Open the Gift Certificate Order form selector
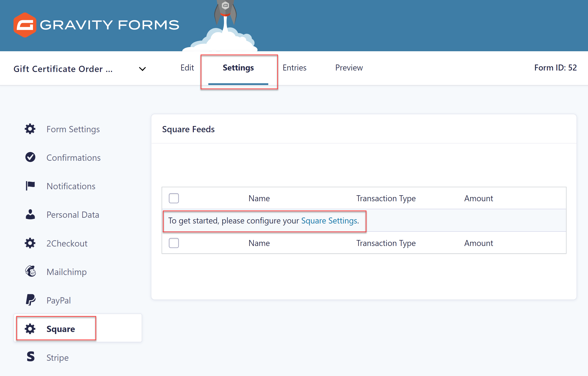The image size is (588, 376). click(x=80, y=69)
